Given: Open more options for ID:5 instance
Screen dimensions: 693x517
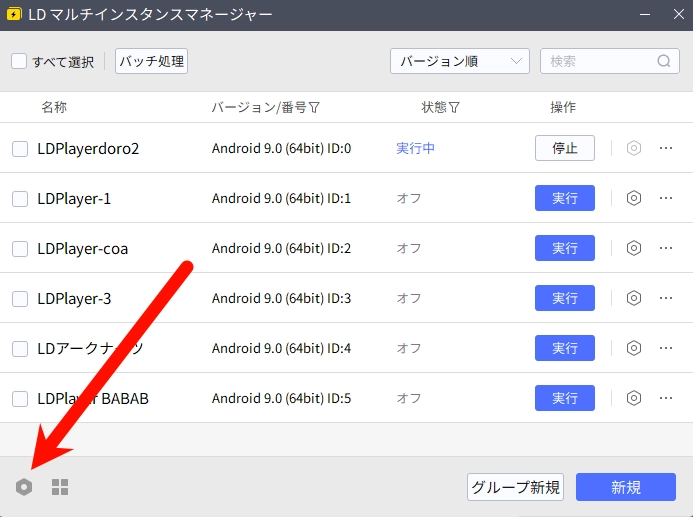Looking at the screenshot, I should pyautogui.click(x=666, y=398).
